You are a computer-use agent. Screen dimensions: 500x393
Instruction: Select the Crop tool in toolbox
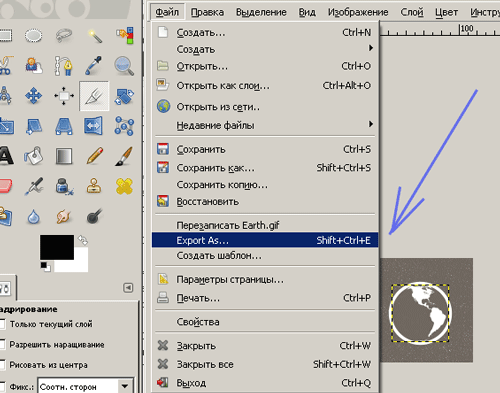click(x=94, y=96)
